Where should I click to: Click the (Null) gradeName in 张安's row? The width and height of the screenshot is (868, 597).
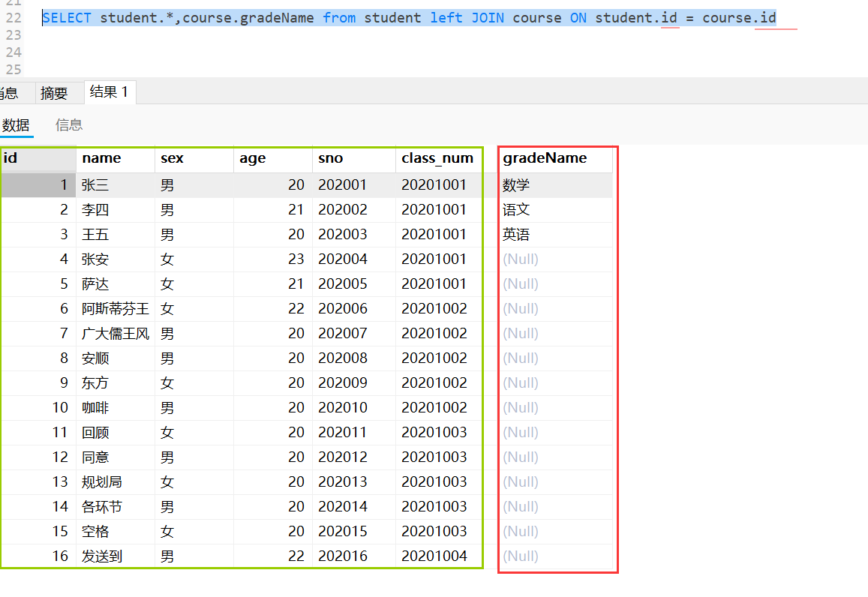pyautogui.click(x=556, y=259)
